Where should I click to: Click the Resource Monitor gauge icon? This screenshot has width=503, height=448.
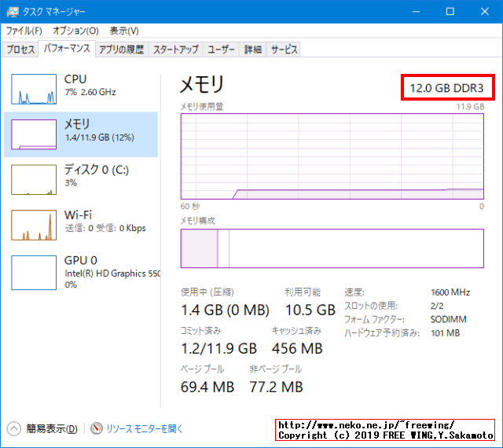pos(96,428)
